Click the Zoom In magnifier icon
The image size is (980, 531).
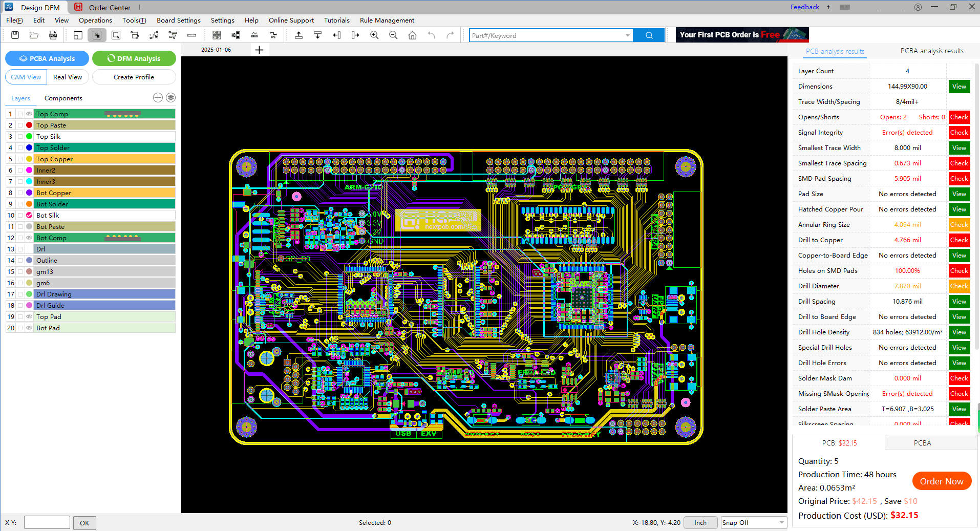point(374,35)
